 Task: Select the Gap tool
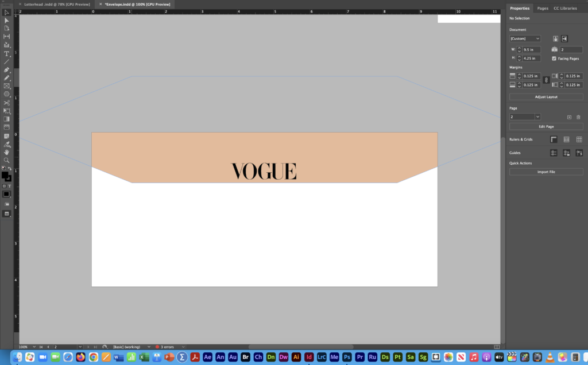click(6, 36)
